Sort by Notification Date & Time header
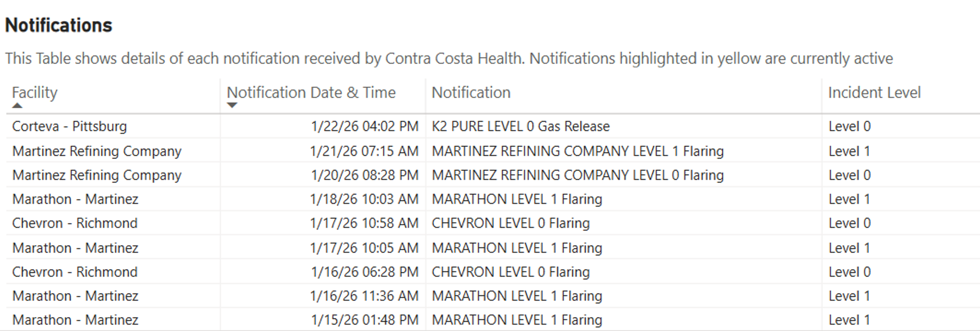The height and width of the screenshot is (331, 980). [x=311, y=92]
